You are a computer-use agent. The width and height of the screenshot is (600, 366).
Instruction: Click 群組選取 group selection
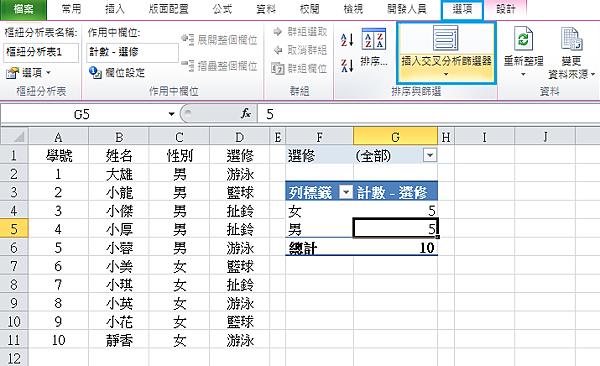coord(300,31)
